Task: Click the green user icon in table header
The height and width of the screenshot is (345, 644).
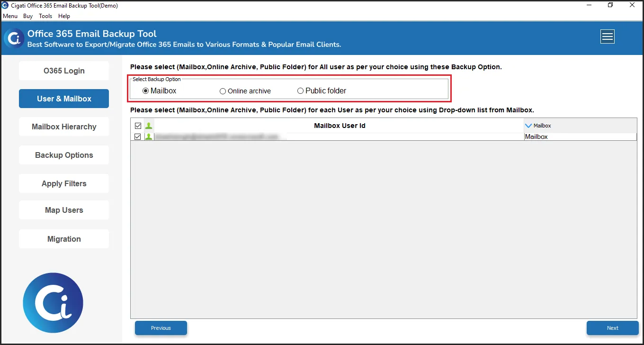Action: [149, 126]
